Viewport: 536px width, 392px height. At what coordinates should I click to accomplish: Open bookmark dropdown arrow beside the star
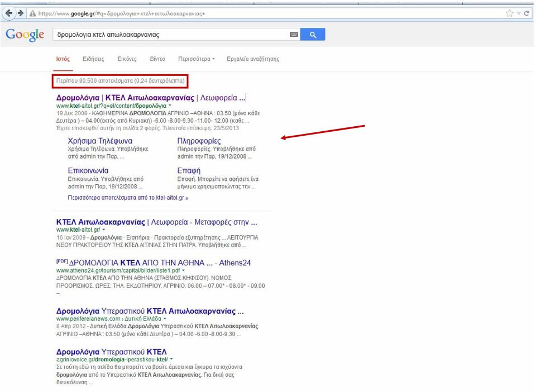coord(519,13)
